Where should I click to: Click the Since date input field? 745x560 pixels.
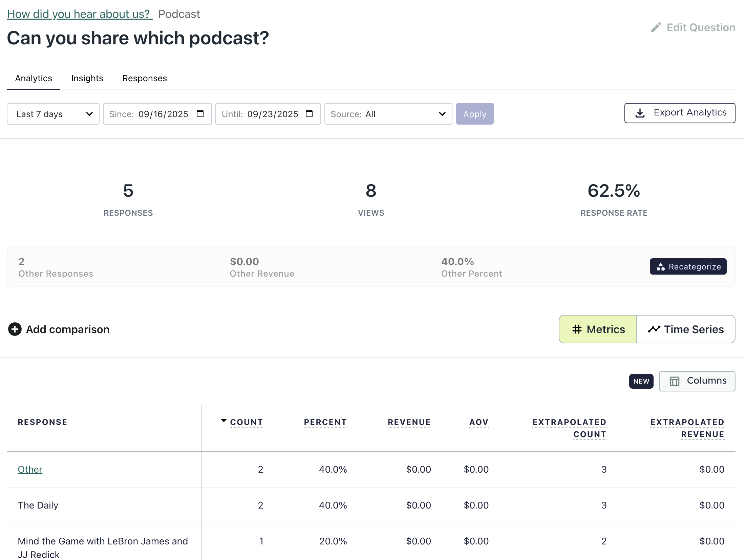163,114
